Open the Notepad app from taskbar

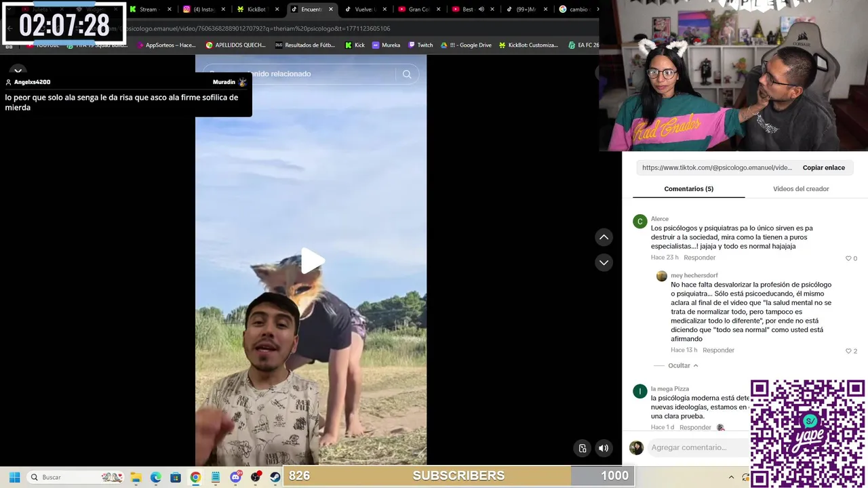[216, 477]
